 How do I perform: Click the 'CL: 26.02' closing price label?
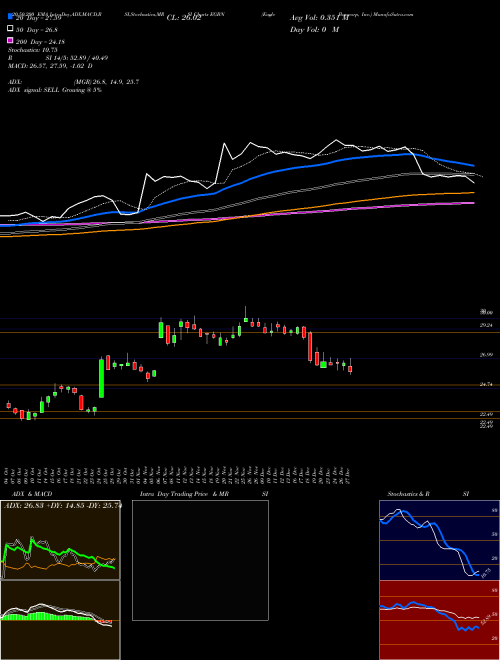184,18
